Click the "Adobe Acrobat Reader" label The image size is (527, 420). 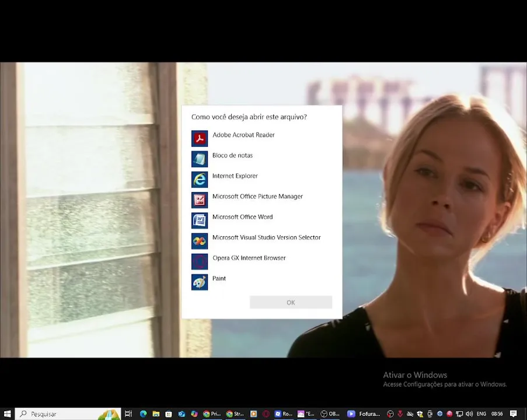[x=243, y=135]
